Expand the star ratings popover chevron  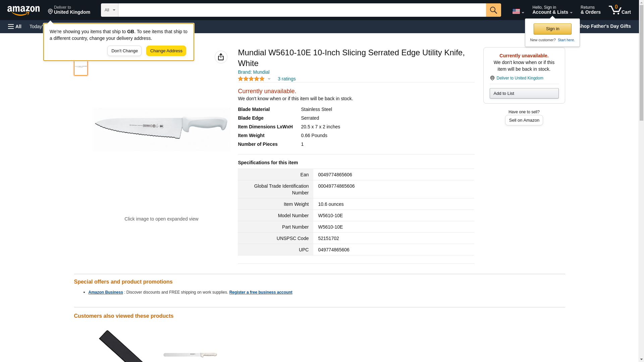pyautogui.click(x=269, y=79)
